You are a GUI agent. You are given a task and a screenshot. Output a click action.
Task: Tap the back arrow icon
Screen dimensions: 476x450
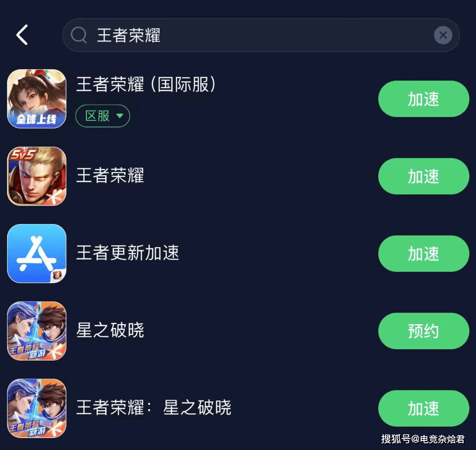22,35
